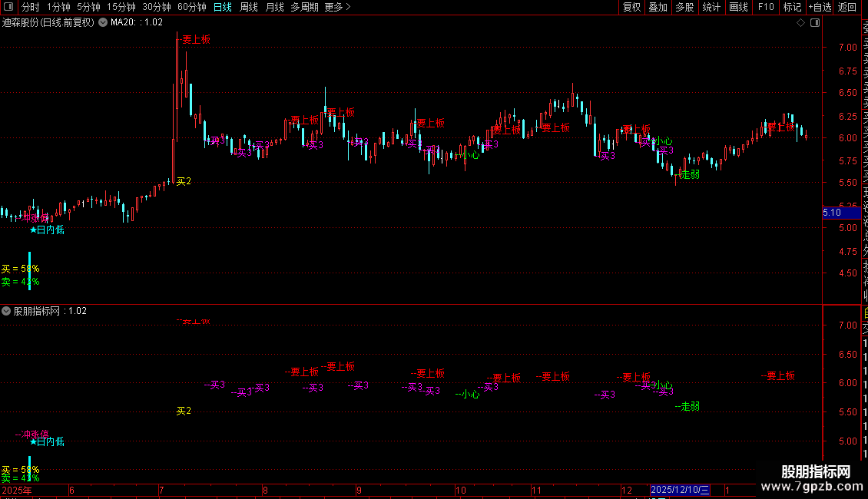
Task: Click the 返回 back button
Action: (x=846, y=7)
